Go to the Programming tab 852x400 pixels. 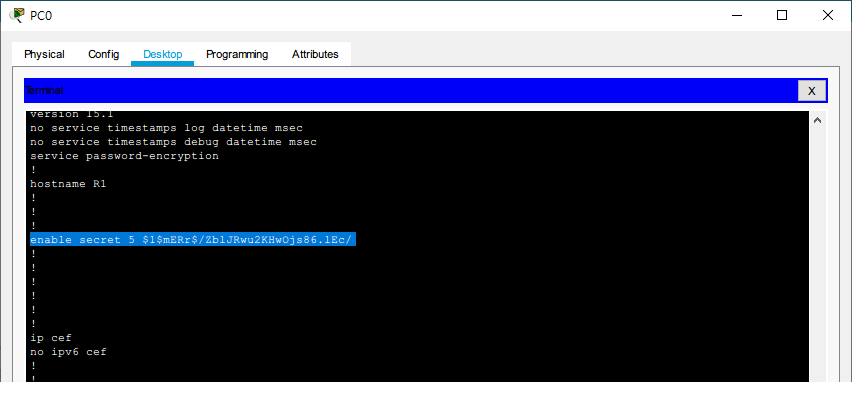pos(237,54)
